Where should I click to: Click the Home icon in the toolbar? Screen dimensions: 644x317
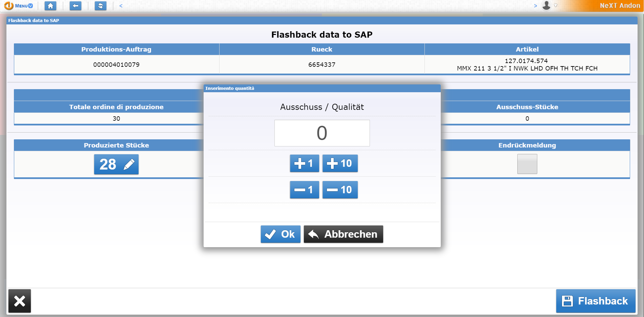pyautogui.click(x=50, y=6)
